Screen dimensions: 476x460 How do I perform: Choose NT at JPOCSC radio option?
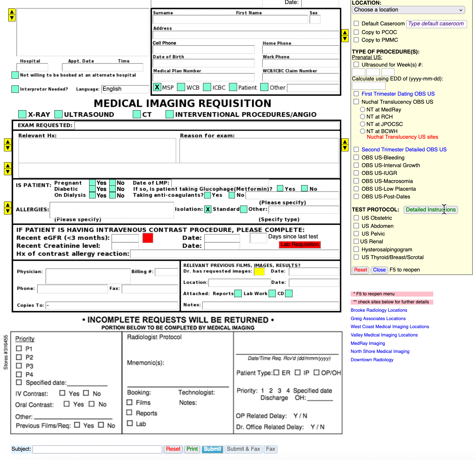(363, 124)
